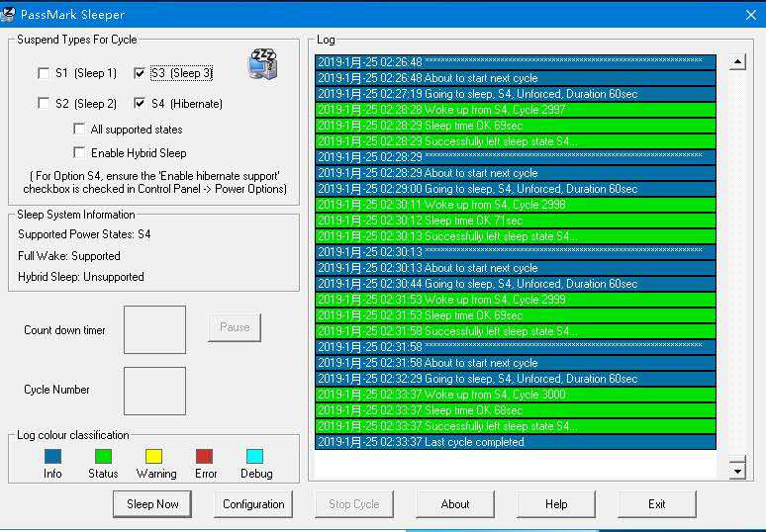The height and width of the screenshot is (532, 766).
Task: Click the green Status colour swatch
Action: [x=103, y=456]
